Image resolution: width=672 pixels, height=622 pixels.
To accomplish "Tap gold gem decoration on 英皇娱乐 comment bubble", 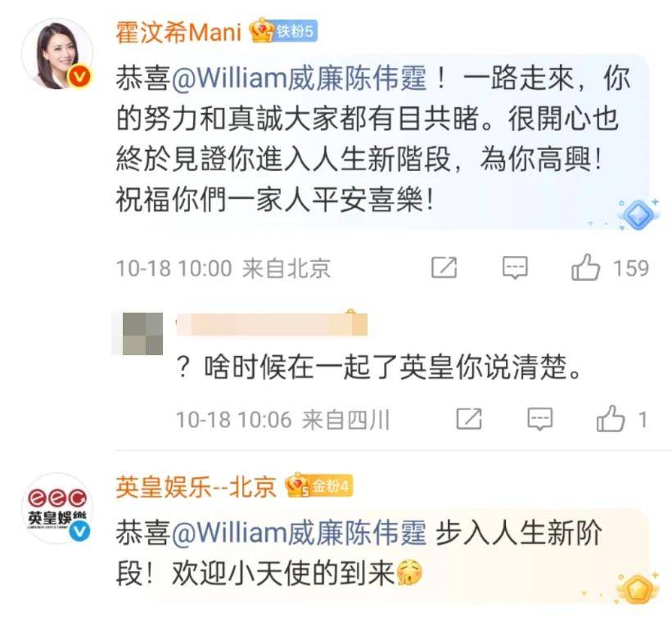I will point(638,588).
